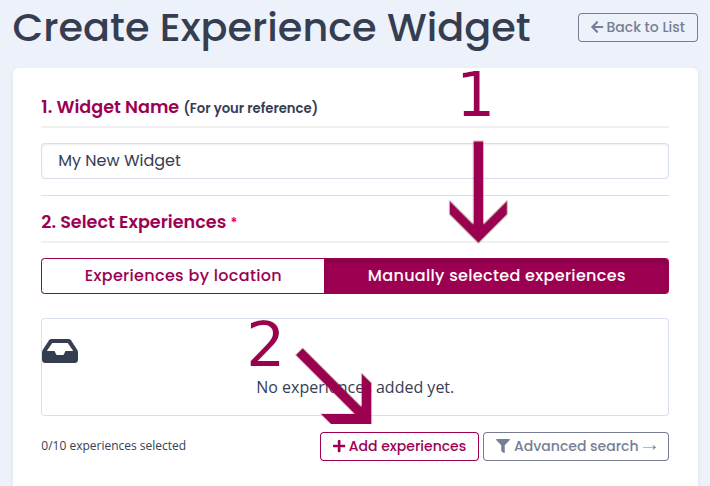Screen dimensions: 710x486
Task: Click the Create Experience Widget heading
Action: (x=272, y=27)
